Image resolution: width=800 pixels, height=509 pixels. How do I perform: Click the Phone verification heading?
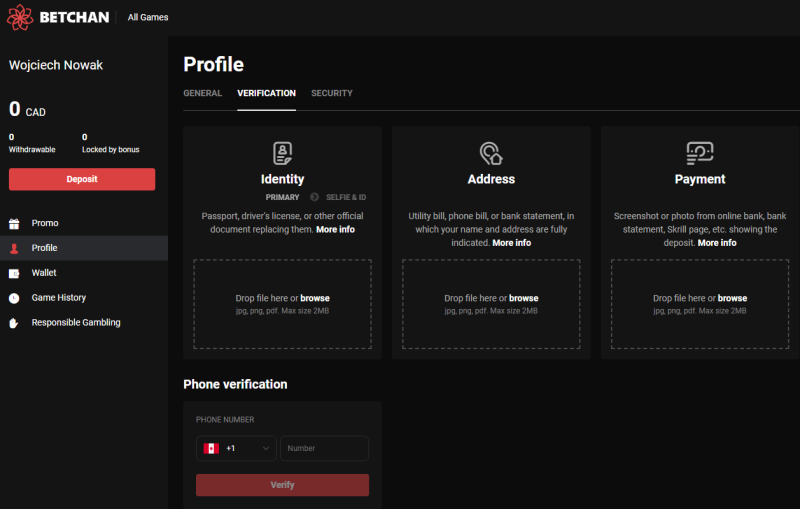click(x=235, y=384)
